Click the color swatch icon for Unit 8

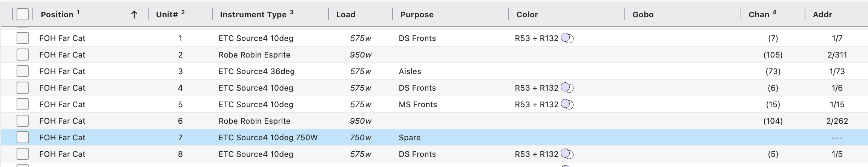(567, 154)
